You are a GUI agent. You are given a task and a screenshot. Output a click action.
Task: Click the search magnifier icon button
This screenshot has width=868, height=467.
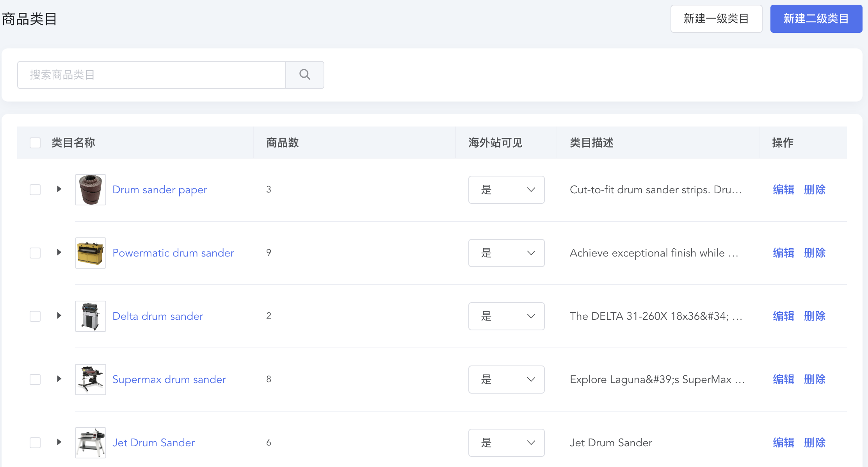pos(305,75)
